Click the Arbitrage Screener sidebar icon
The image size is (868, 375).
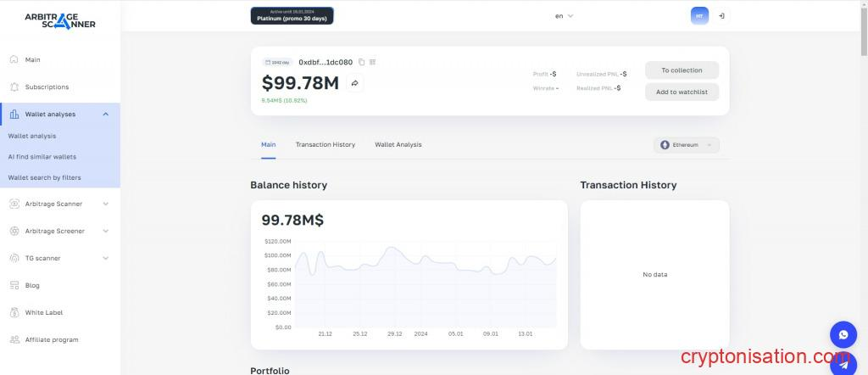point(14,231)
